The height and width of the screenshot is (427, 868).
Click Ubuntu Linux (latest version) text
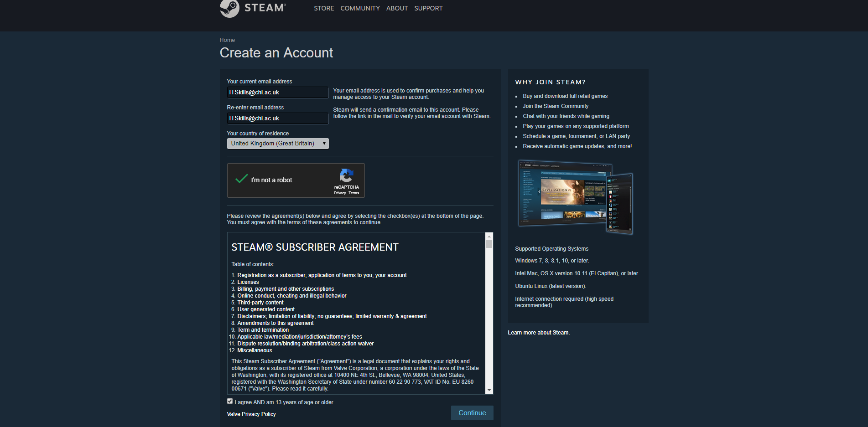click(551, 286)
